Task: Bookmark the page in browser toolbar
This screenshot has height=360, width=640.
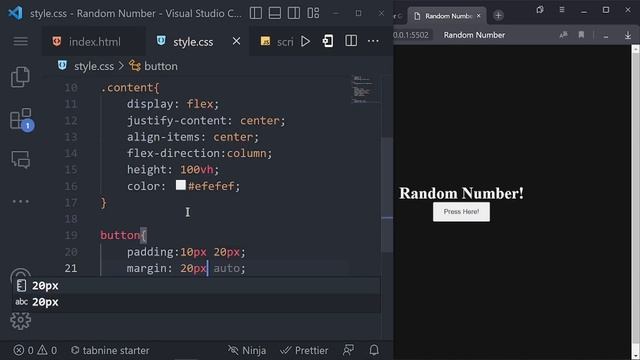Action: [x=581, y=35]
